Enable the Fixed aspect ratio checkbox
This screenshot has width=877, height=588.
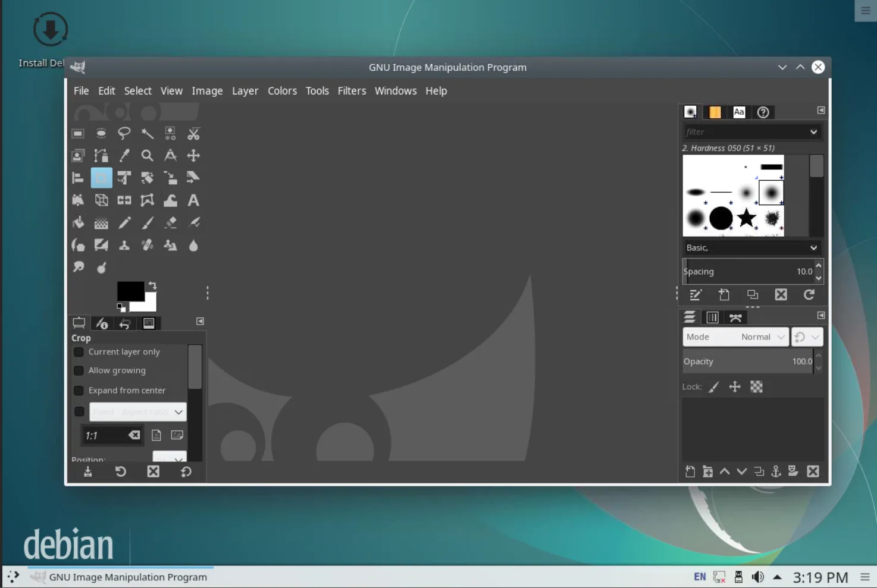pyautogui.click(x=79, y=411)
